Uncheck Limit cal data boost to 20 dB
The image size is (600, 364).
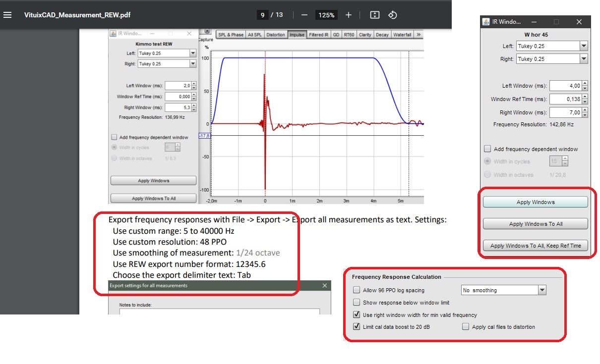pos(356,327)
